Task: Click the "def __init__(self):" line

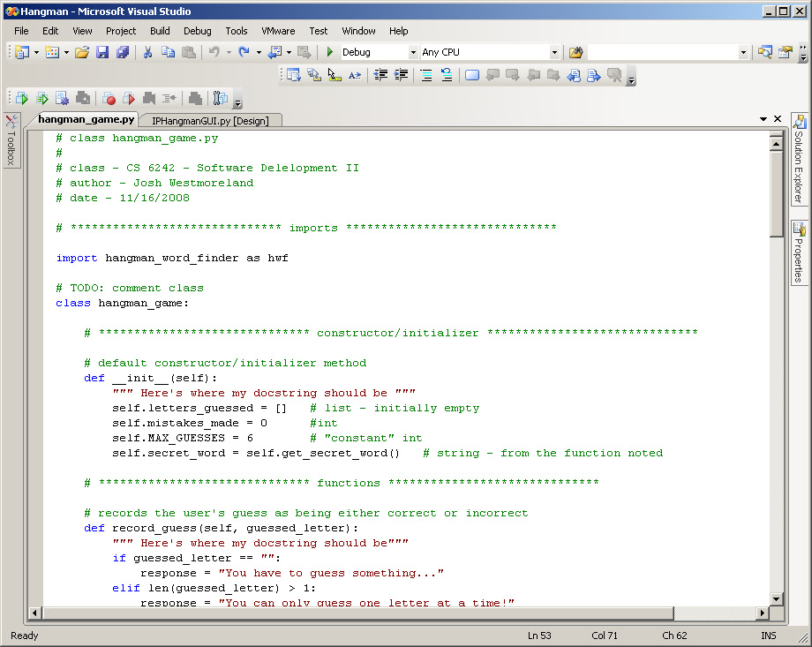Action: (x=151, y=378)
